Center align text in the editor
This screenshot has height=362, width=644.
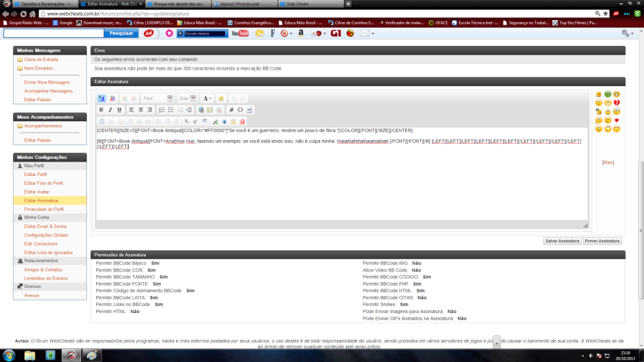click(140, 110)
